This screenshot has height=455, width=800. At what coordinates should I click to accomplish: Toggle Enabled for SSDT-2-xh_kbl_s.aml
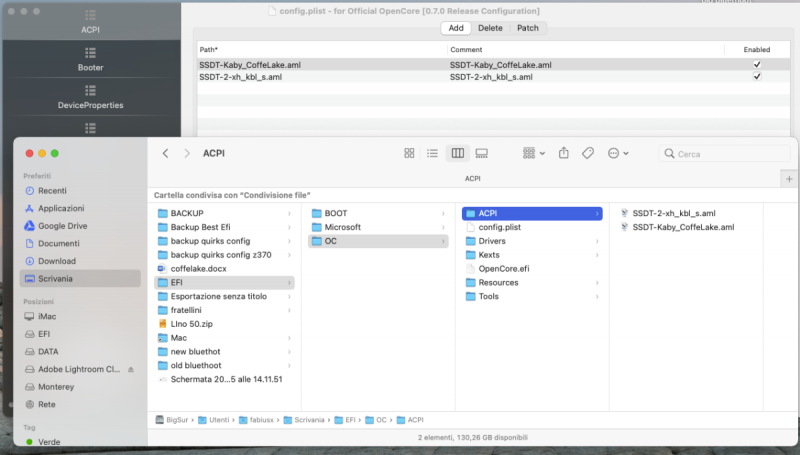coord(757,77)
